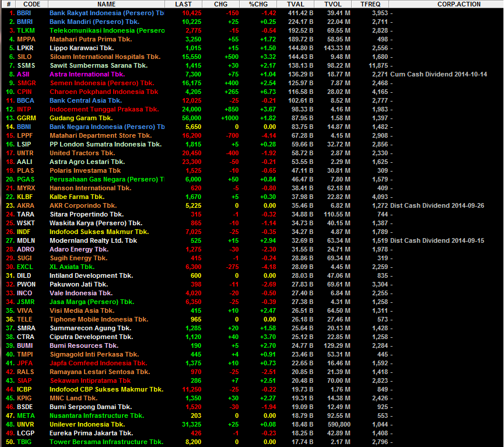504x447 pixels.
Task: Click the TVAL column header
Action: pos(295,4)
